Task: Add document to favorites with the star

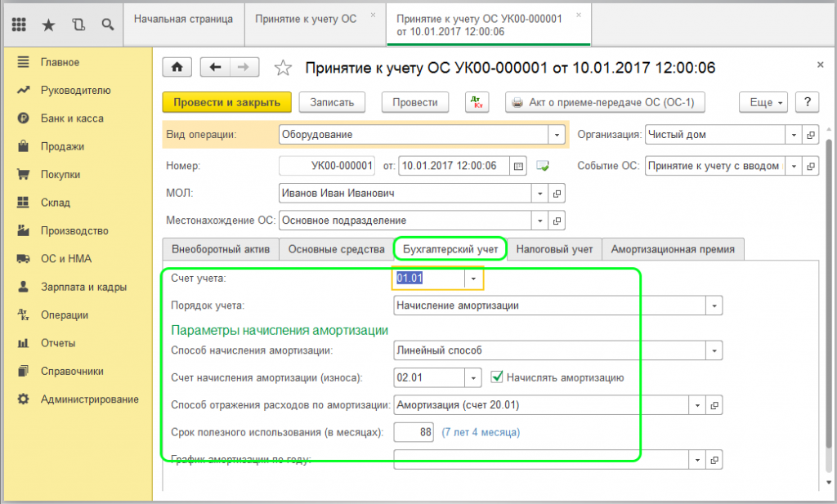Action: click(x=283, y=68)
